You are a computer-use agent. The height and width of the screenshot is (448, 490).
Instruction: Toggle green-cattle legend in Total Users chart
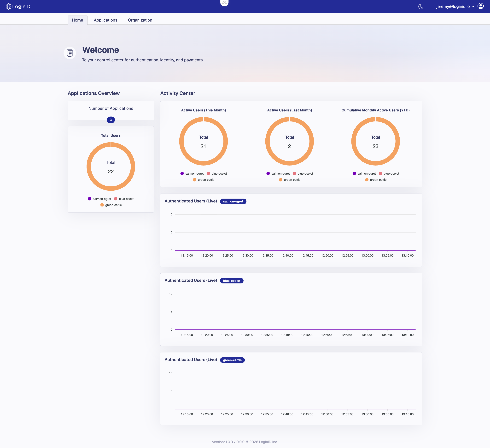point(111,205)
